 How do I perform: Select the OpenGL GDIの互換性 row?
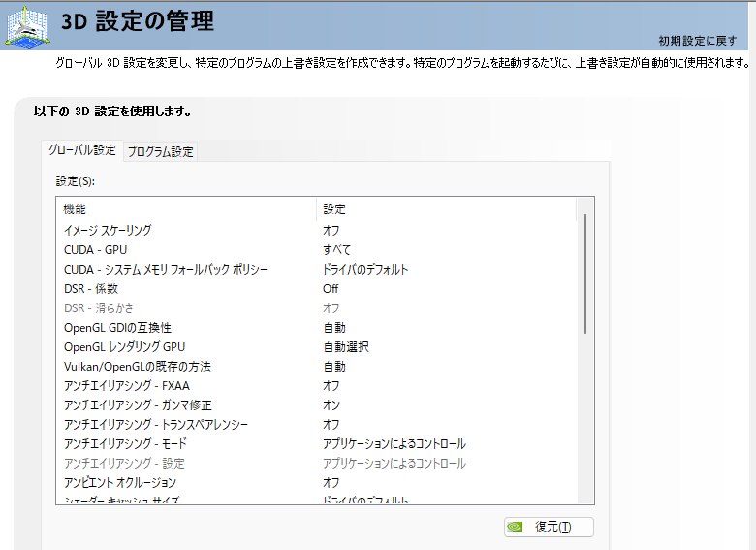point(316,328)
